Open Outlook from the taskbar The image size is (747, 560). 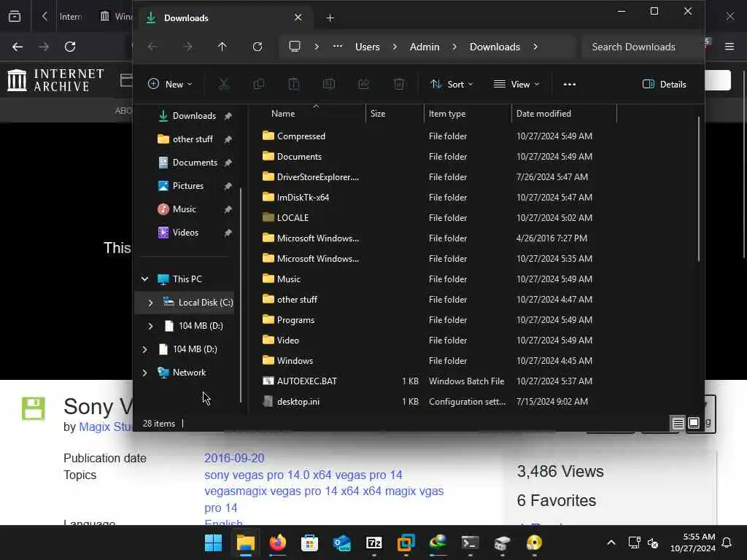[342, 542]
